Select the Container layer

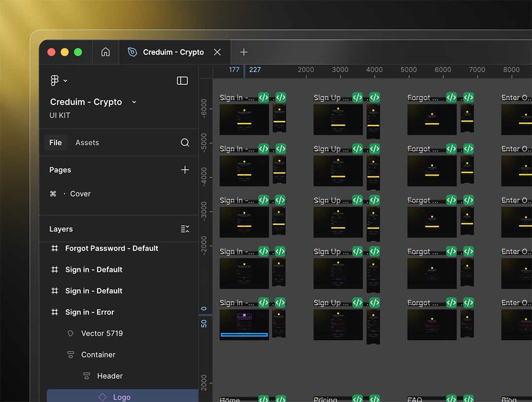click(x=98, y=355)
